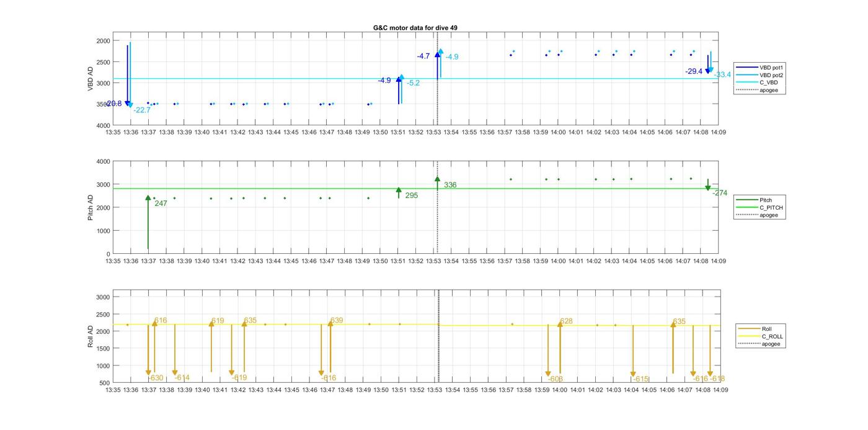This screenshot has height=430, width=868.
Task: Click the '-29.4' VBD data label
Action: 694,71
